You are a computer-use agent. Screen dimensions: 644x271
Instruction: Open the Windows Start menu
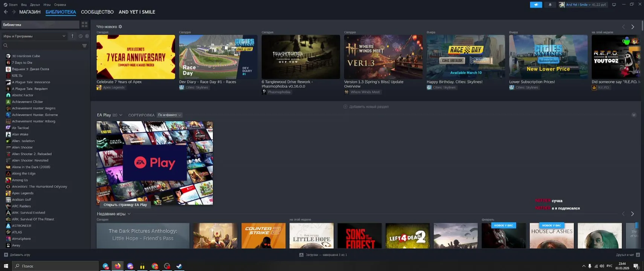[x=6, y=266]
